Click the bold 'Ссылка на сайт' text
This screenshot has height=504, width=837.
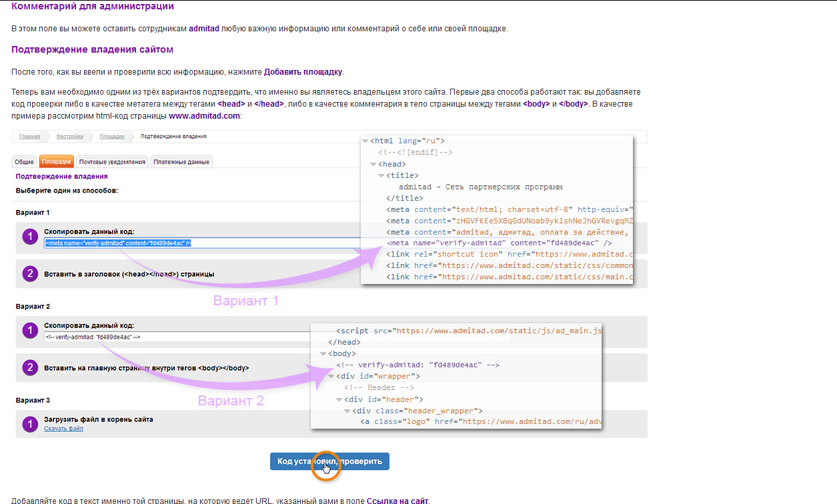point(397,500)
